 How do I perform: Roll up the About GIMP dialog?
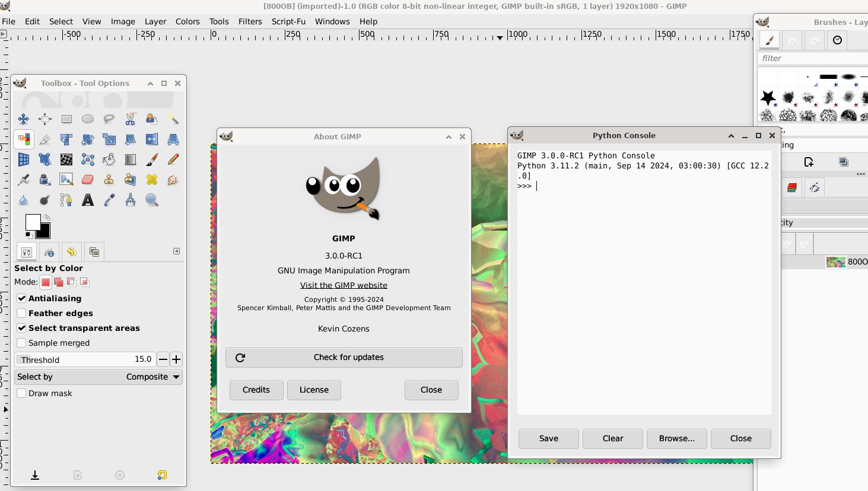pyautogui.click(x=449, y=136)
